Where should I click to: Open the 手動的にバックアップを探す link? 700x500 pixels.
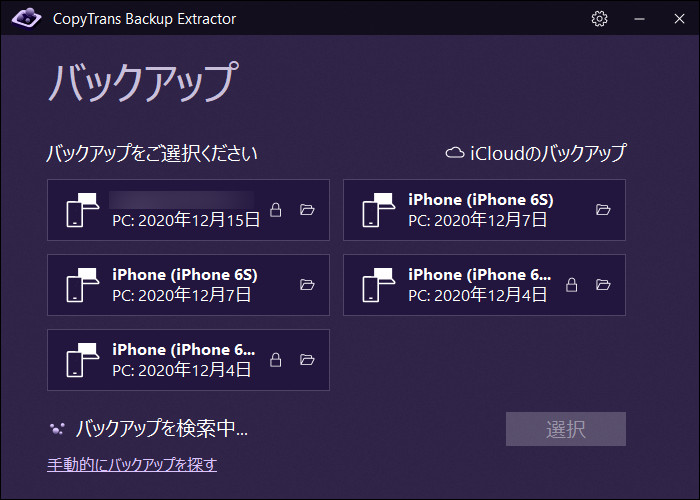coord(132,465)
